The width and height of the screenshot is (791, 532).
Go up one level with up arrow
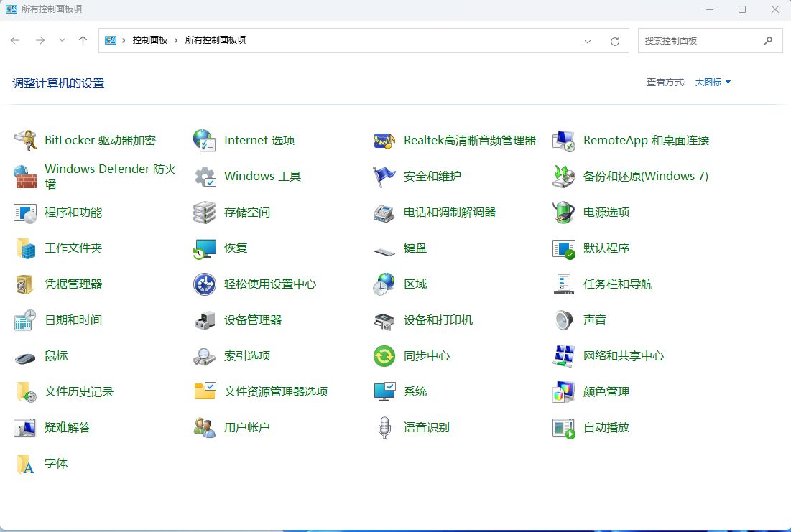pyautogui.click(x=83, y=40)
